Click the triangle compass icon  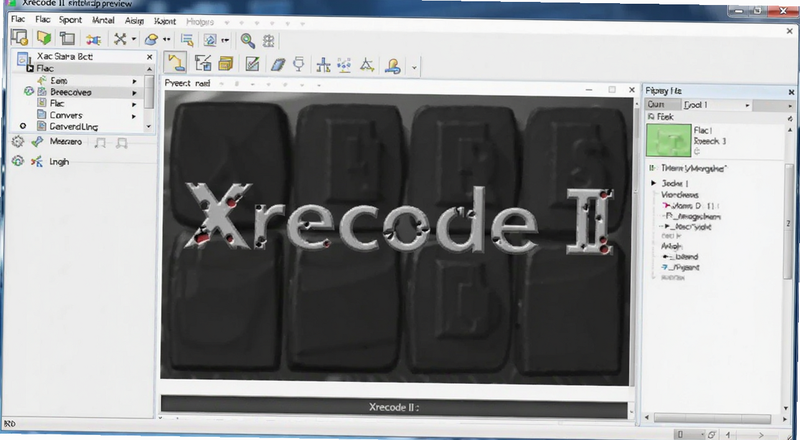pos(366,65)
